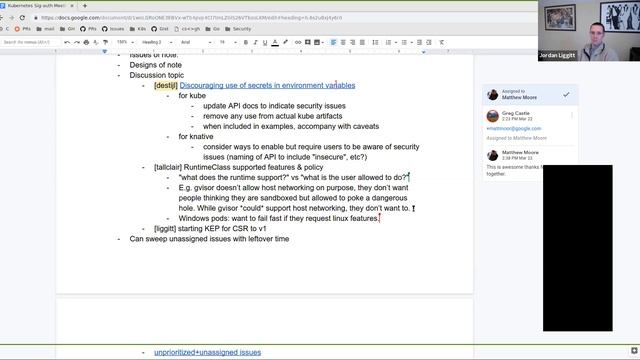The height and width of the screenshot is (360, 640).
Task: Click the text "for knative"
Action: 196,136
